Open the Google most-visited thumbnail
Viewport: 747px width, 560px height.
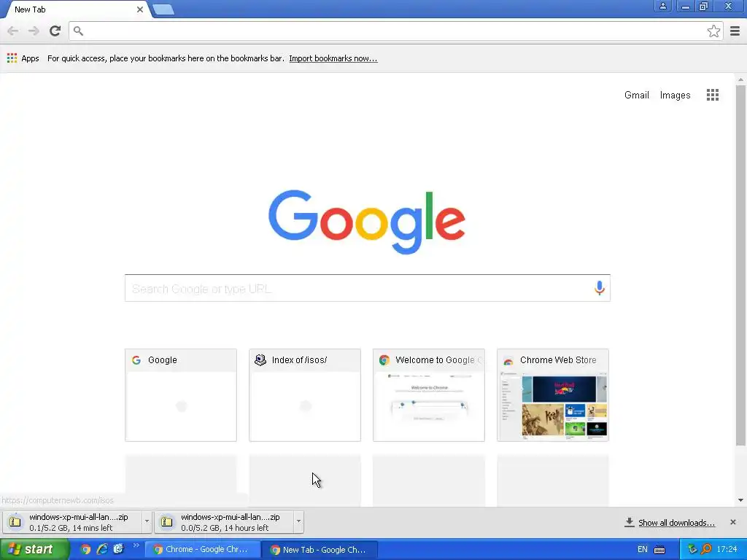tap(181, 395)
